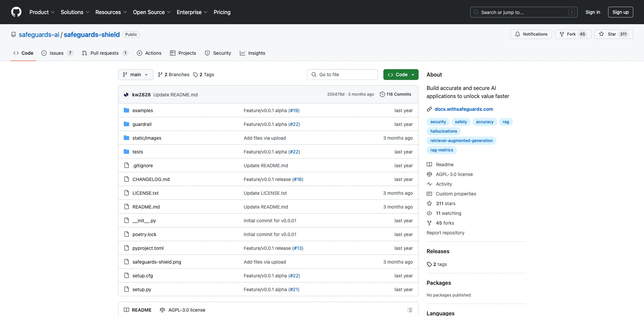Click Report repository
This screenshot has height=316, width=644.
[x=445, y=233]
